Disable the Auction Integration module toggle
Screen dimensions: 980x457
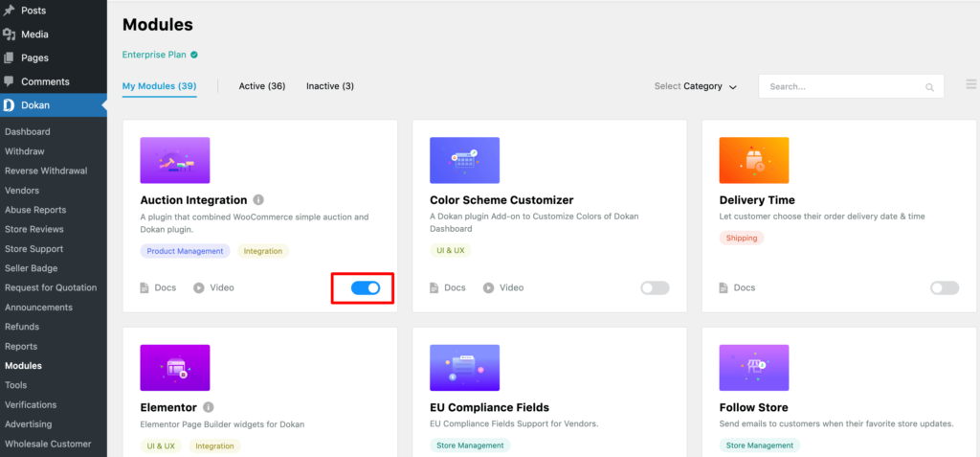pyautogui.click(x=366, y=288)
